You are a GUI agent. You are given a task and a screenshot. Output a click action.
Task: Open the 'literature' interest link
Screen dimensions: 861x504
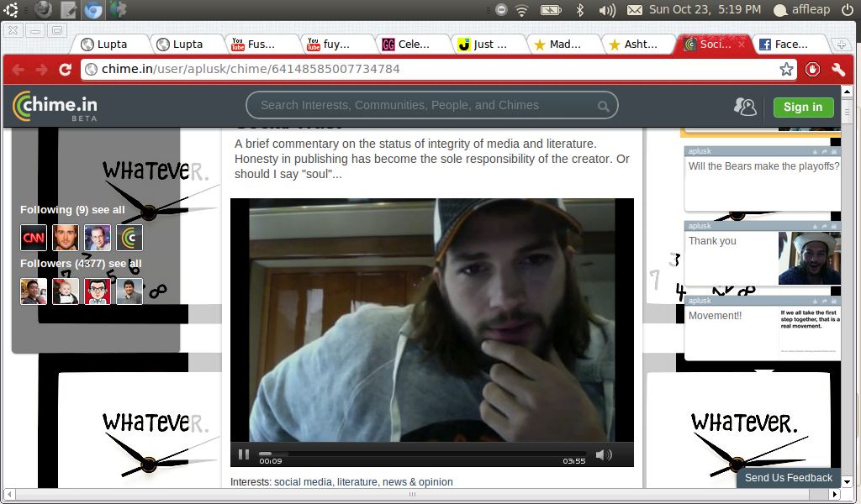click(357, 482)
